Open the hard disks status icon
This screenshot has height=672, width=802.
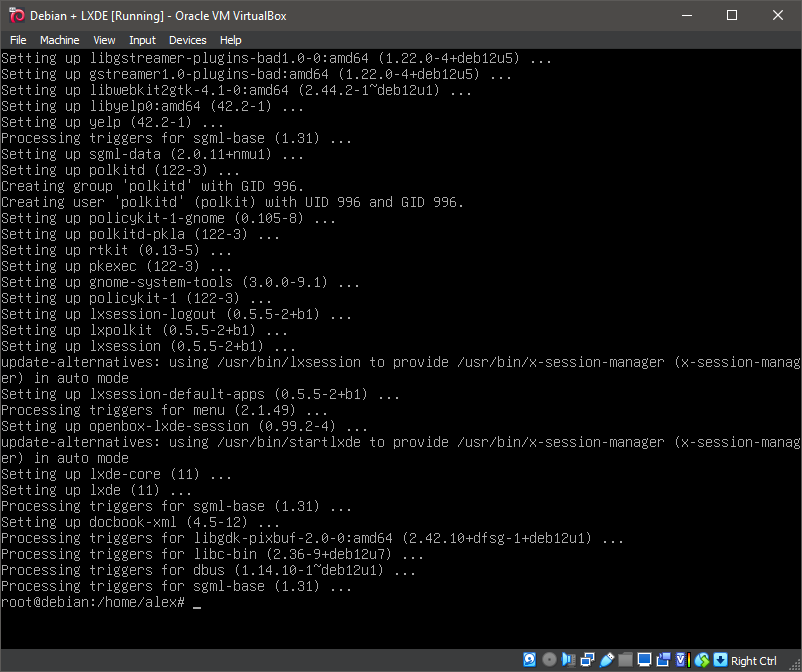[530, 659]
